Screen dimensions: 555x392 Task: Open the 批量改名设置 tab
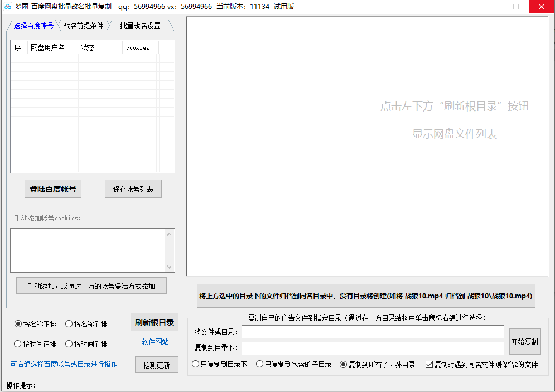point(139,26)
